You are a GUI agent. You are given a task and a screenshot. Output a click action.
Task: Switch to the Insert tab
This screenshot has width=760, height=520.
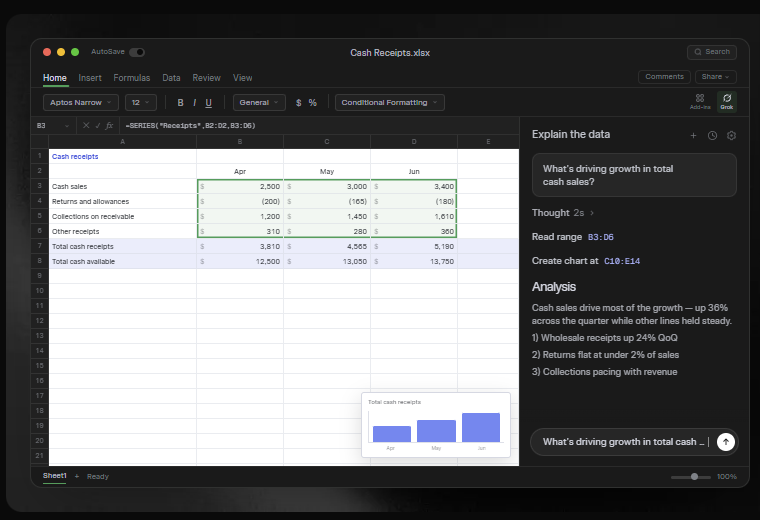pyautogui.click(x=90, y=78)
